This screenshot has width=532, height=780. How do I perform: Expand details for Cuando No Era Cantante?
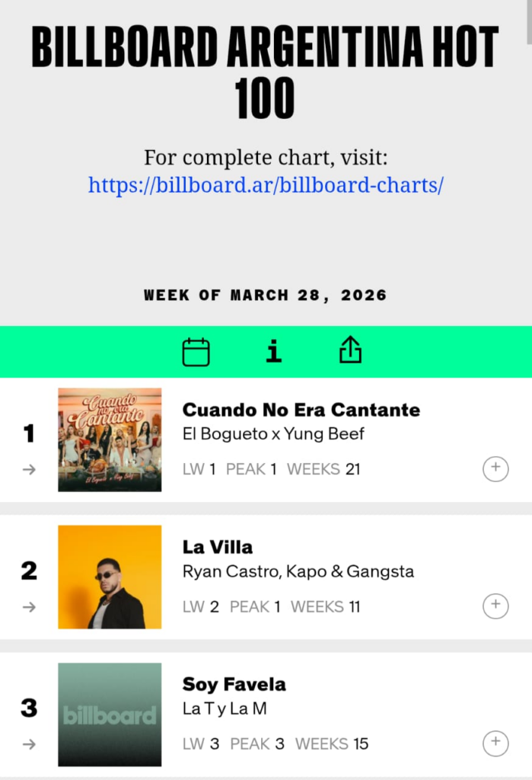coord(495,468)
